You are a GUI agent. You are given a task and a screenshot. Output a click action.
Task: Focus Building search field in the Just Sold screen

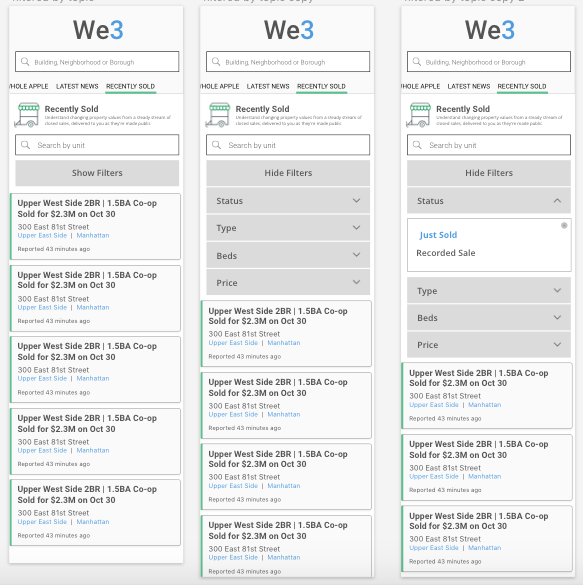click(489, 62)
